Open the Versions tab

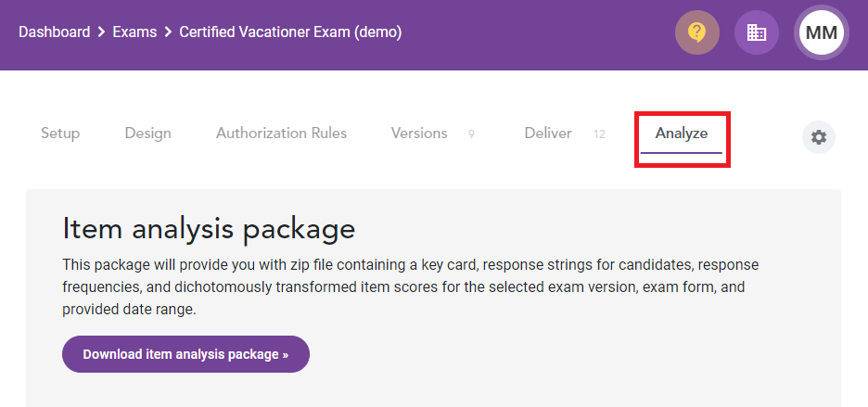[419, 134]
